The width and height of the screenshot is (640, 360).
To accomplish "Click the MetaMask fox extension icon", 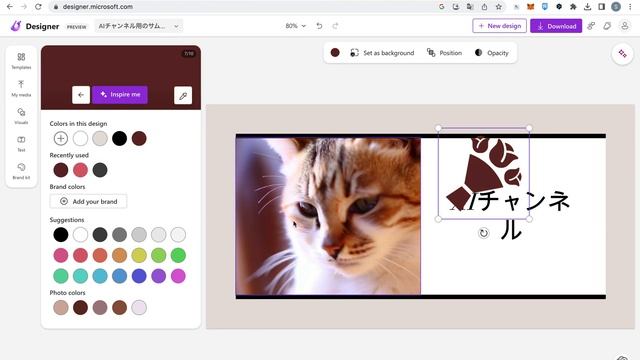I will (x=530, y=7).
